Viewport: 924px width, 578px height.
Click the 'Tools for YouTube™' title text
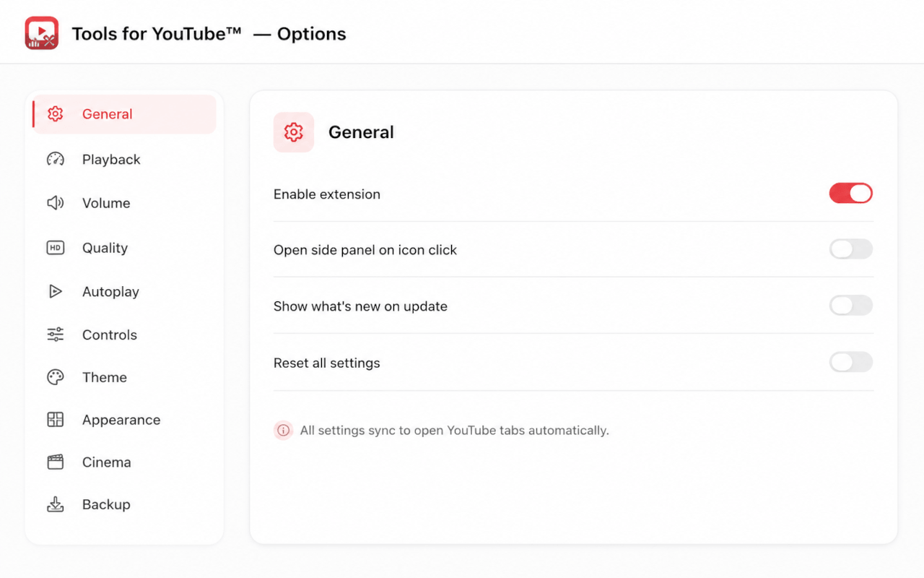157,34
